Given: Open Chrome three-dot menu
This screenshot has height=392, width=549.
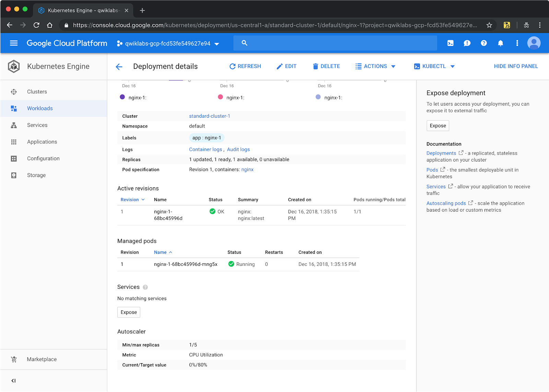Looking at the screenshot, I should 540,25.
